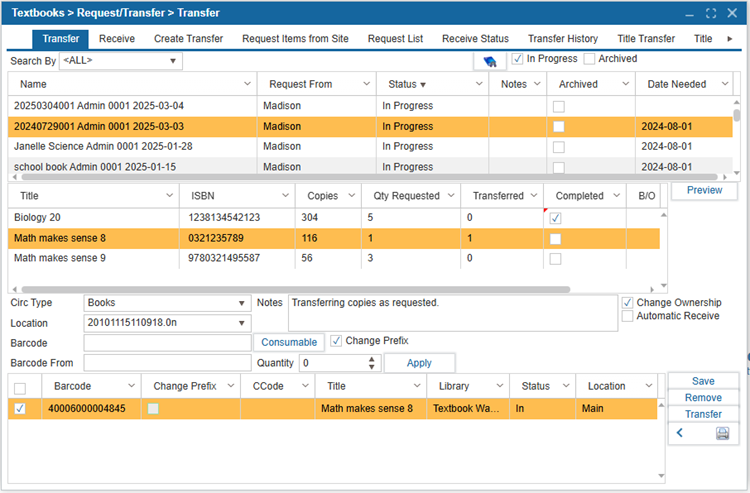Check Archived box for Janelle Science row

(558, 147)
